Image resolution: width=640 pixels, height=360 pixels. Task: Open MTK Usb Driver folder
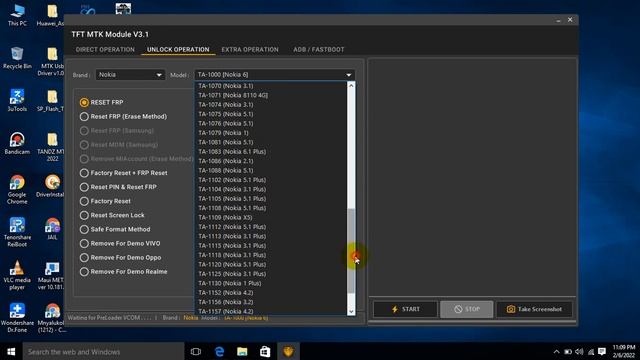[x=51, y=62]
